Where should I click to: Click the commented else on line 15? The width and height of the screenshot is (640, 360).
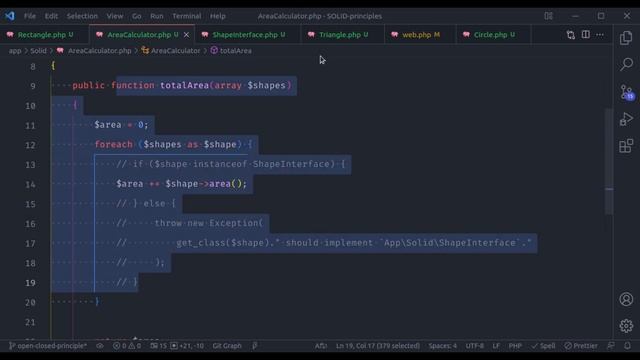point(154,203)
